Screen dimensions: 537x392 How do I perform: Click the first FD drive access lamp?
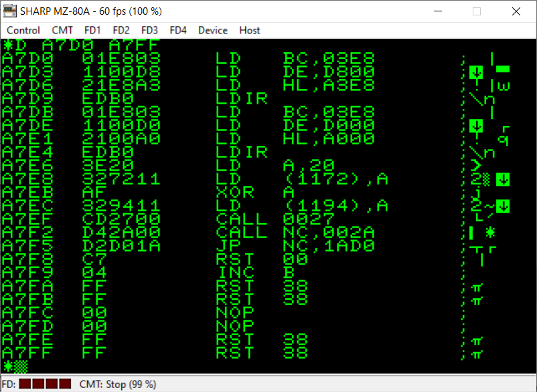[x=25, y=384]
